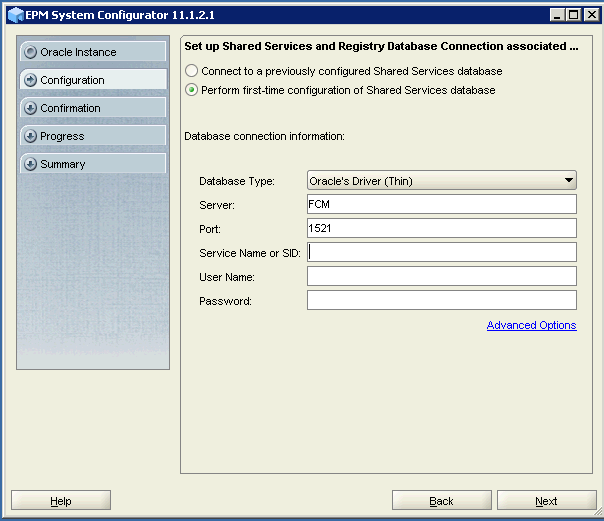Open the Database Type dropdown

pos(442,181)
